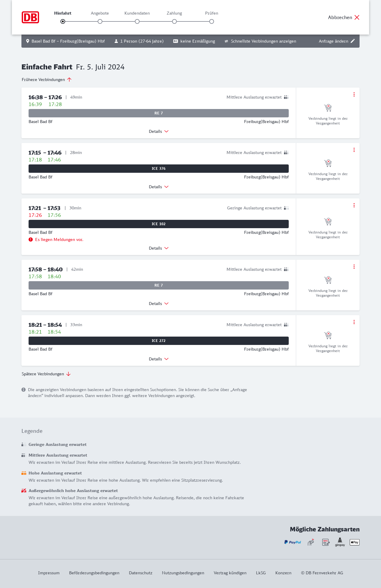
Task: Open the three-dot menu for ICE 272
Action: 354,322
